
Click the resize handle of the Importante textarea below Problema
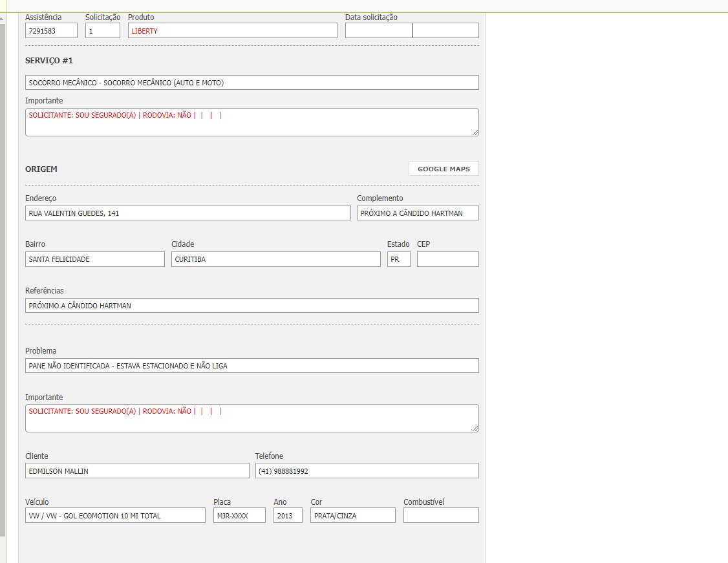pos(475,429)
